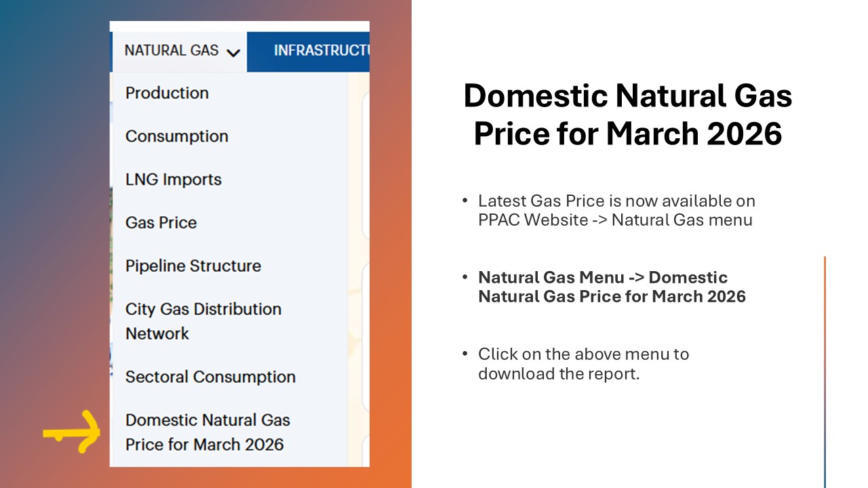Click the yellow arrow pointing at the menu
Screen dimensions: 868x488
(x=73, y=432)
